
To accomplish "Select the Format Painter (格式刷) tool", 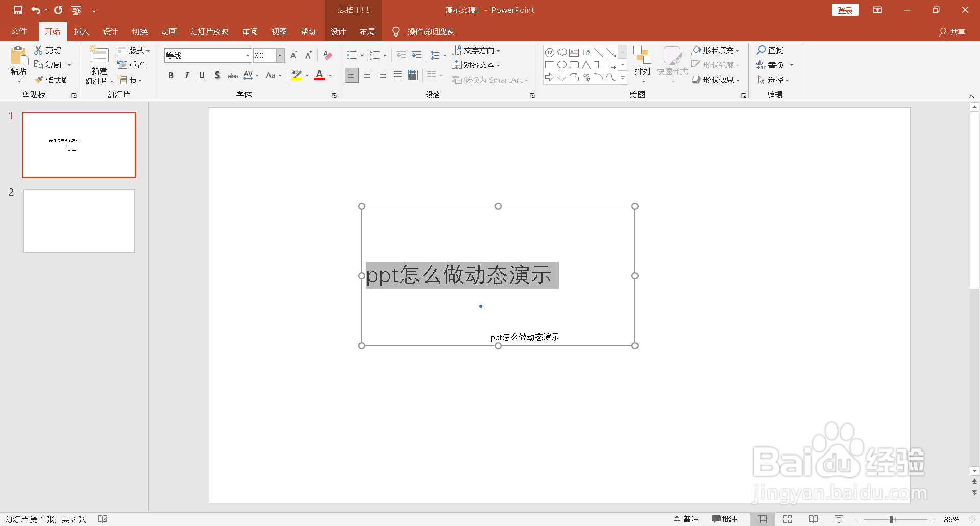I will tap(53, 80).
